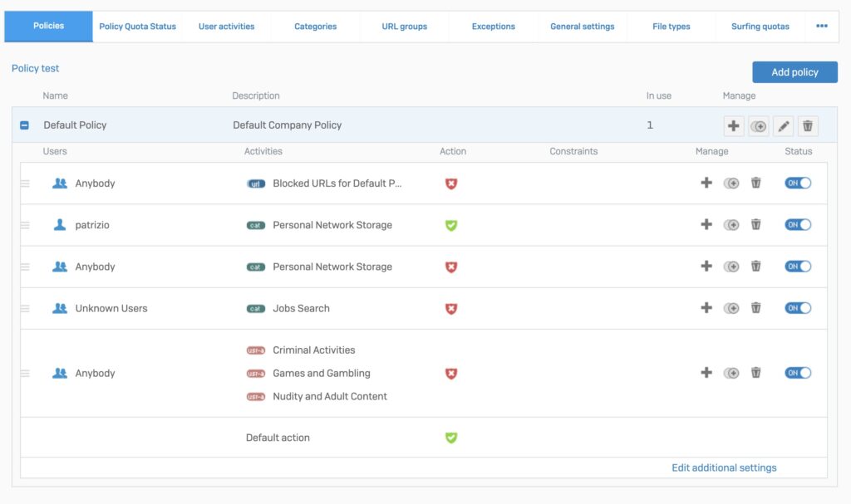Edit Default Policy using the pencil icon
This screenshot has width=851, height=504.
tap(782, 125)
